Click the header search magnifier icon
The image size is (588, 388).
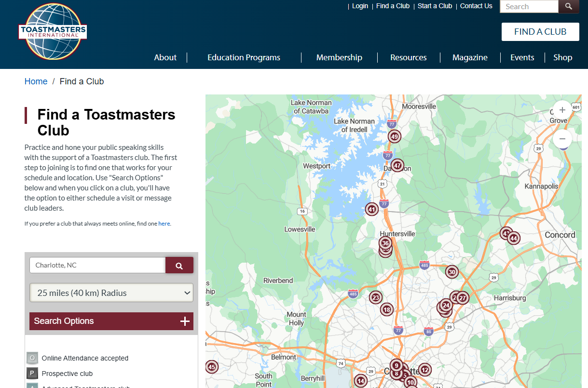(x=569, y=6)
